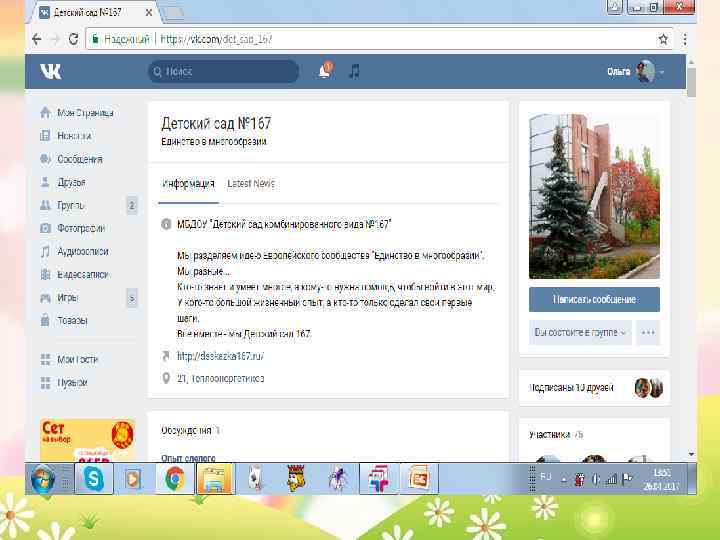Image resolution: width=720 pixels, height=540 pixels.
Task: Click the Аудиозаписи music icon in sidebar
Action: pyautogui.click(x=45, y=252)
